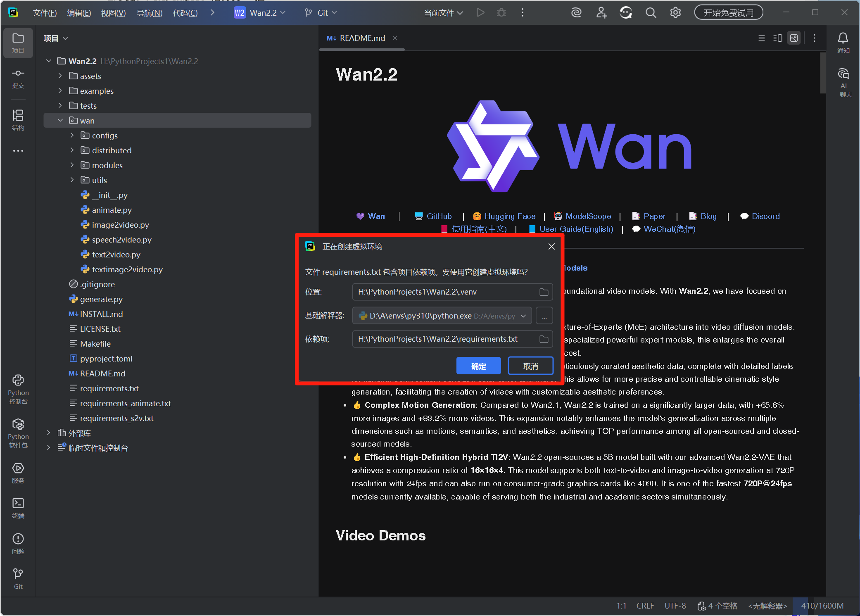Open the Python Packages tool window

click(18, 433)
